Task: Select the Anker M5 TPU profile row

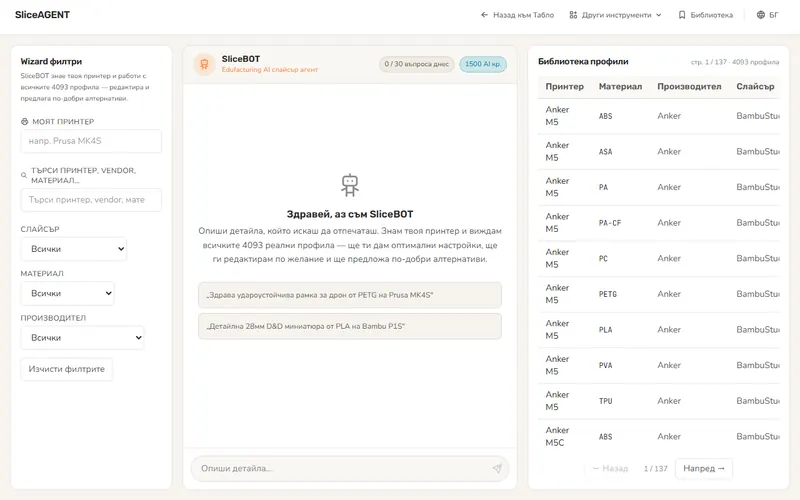Action: click(x=659, y=402)
